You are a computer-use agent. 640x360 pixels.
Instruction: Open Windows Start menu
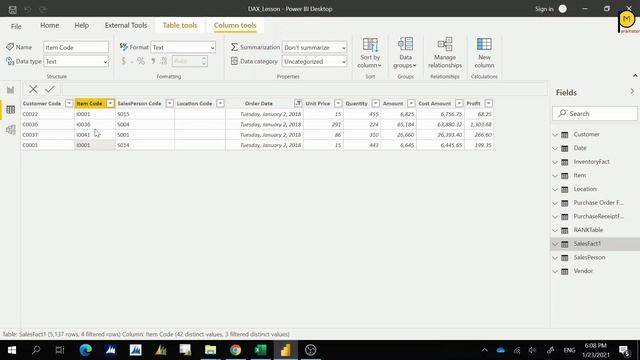[12, 350]
